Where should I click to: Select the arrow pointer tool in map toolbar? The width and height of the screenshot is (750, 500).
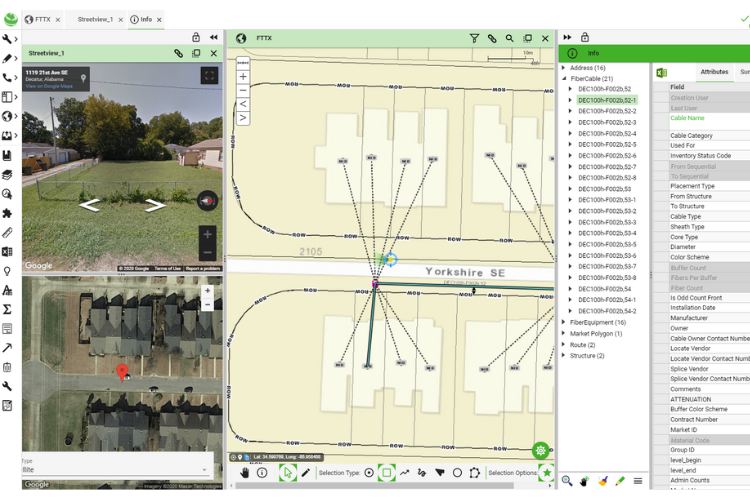(287, 473)
